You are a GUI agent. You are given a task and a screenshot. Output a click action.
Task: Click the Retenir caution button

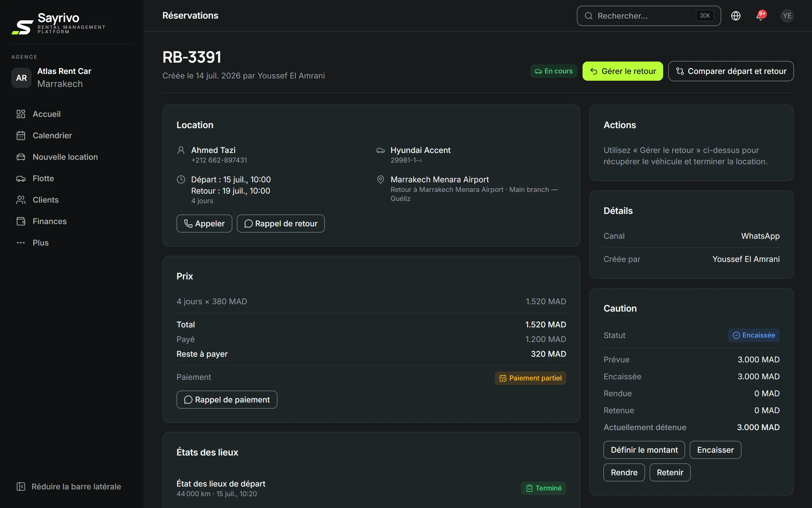click(x=670, y=472)
